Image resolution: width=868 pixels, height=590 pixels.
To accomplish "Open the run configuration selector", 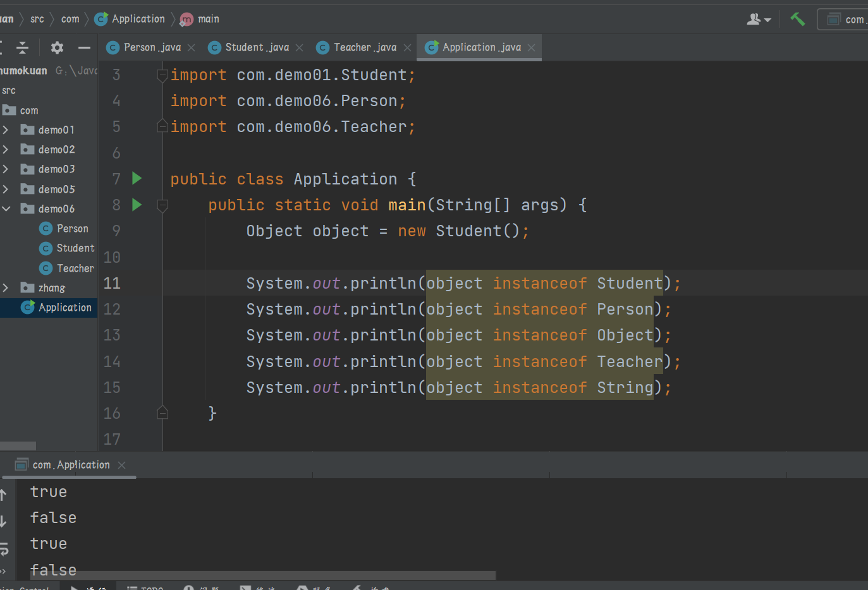I will coord(845,20).
